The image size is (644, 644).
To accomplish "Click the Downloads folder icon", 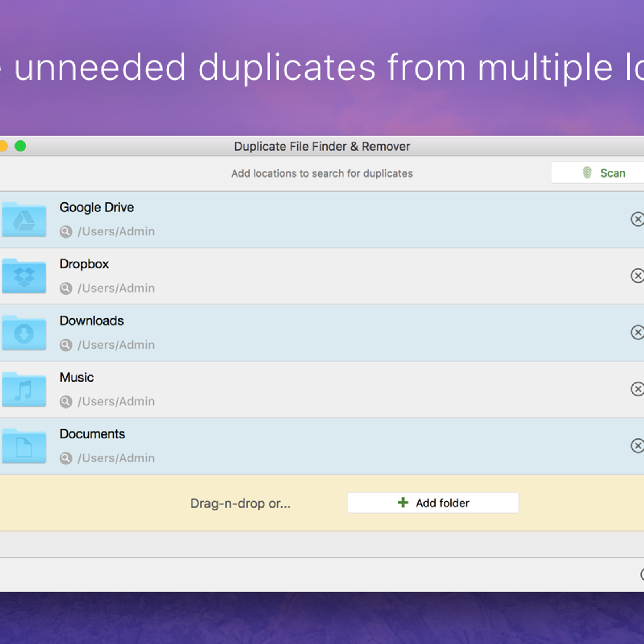I will click(x=24, y=333).
